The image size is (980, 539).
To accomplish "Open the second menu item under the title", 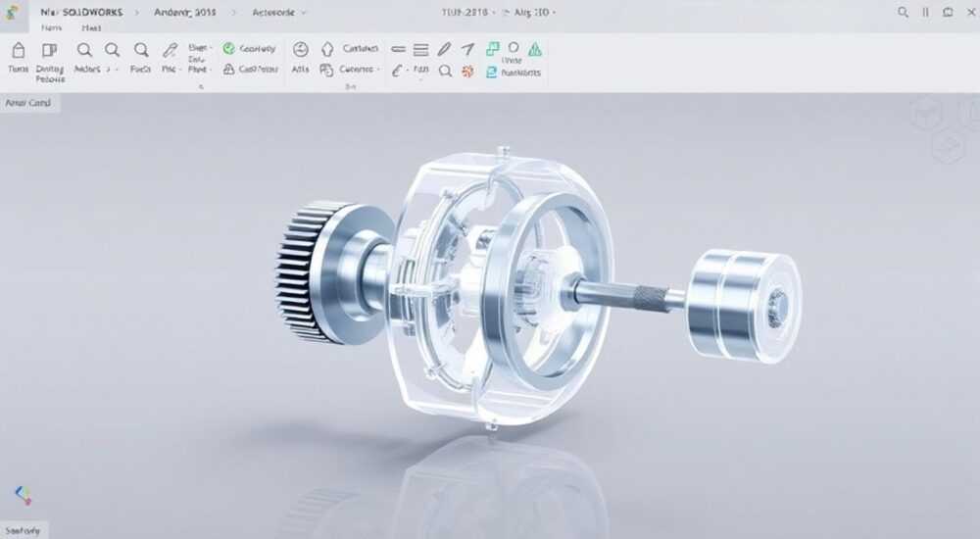I will [x=91, y=28].
